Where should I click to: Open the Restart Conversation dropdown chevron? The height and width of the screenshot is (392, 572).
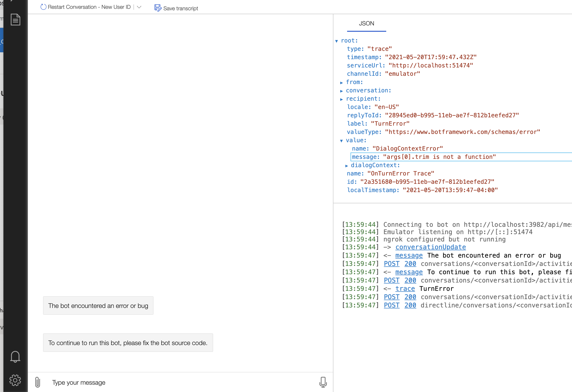pos(139,7)
